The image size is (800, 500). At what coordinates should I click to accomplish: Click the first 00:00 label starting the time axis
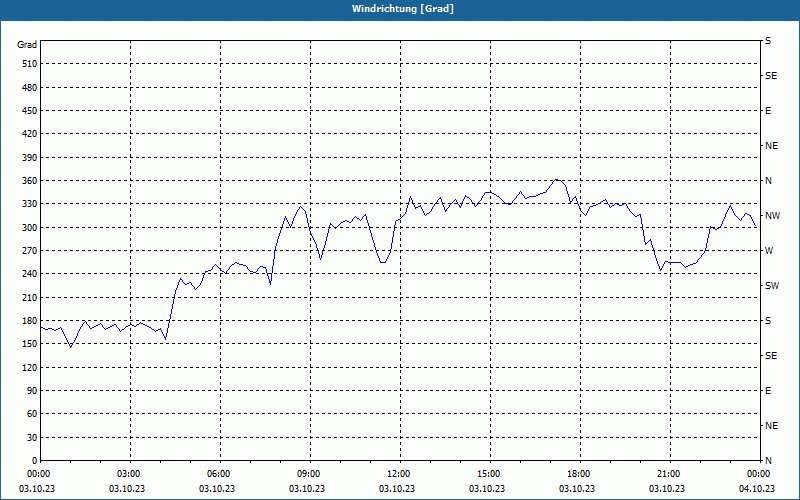coord(41,474)
